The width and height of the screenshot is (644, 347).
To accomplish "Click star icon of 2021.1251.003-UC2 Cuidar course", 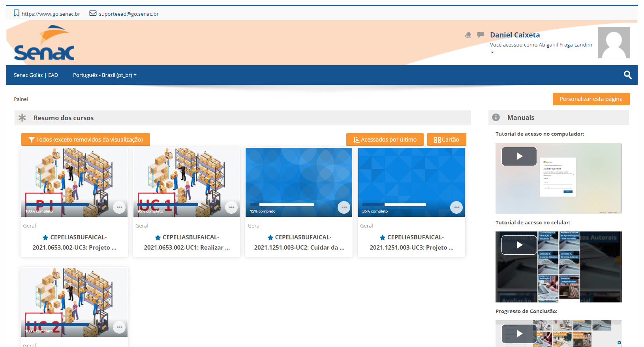I will (x=270, y=237).
